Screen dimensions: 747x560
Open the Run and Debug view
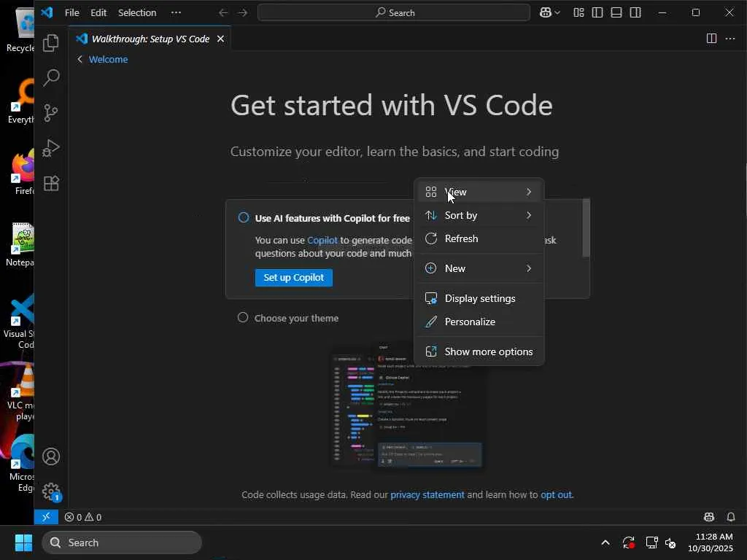[51, 148]
